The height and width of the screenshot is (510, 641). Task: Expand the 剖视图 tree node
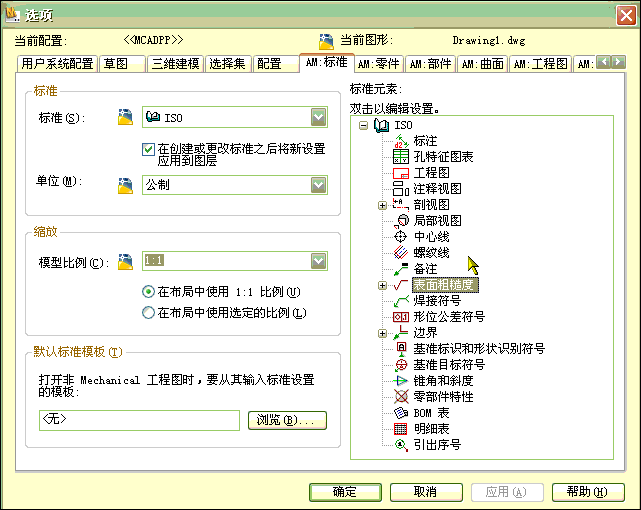tap(382, 205)
